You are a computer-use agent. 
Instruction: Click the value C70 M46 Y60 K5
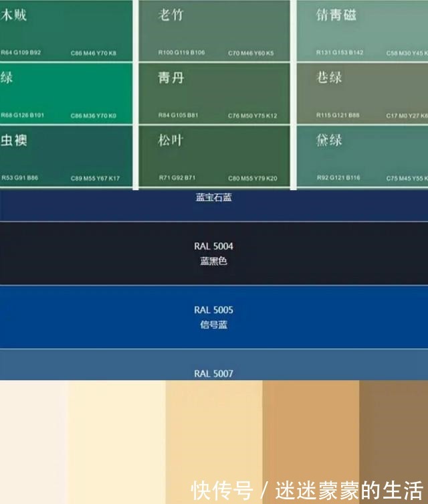click(x=251, y=53)
